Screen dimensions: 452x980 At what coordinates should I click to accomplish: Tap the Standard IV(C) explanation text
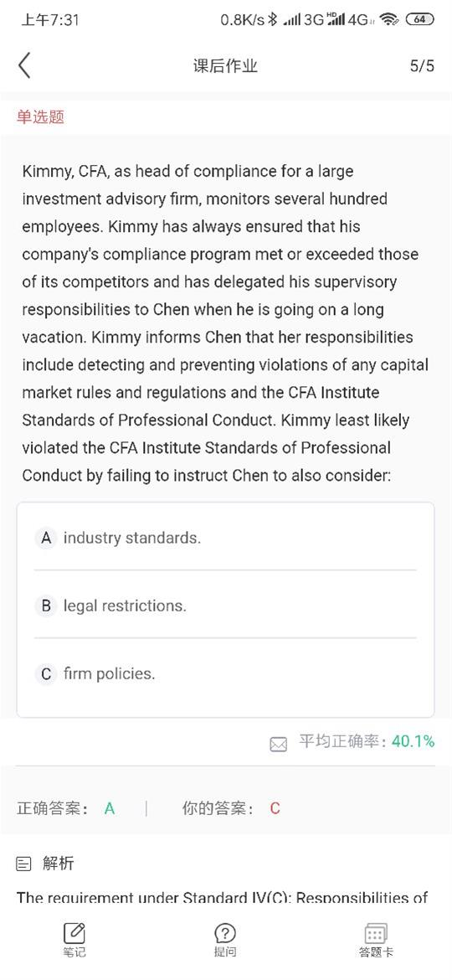tap(223, 898)
